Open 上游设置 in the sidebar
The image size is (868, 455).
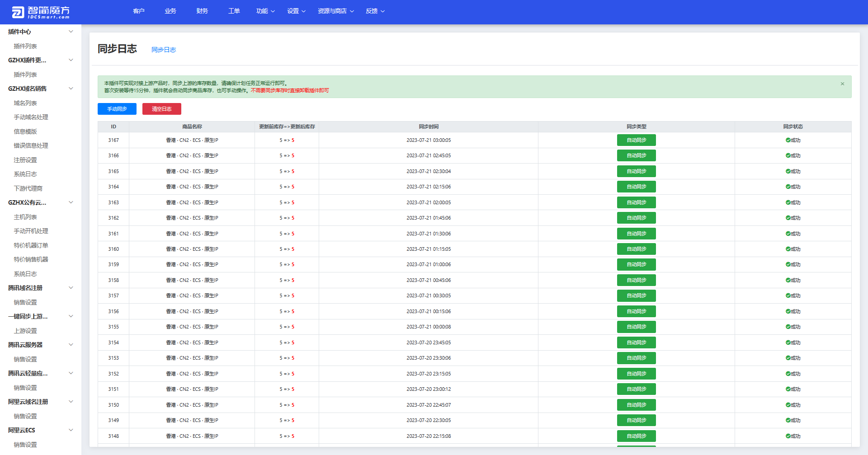point(25,331)
